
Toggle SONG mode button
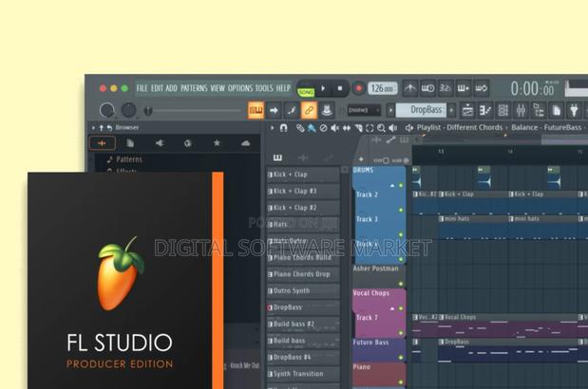click(306, 92)
